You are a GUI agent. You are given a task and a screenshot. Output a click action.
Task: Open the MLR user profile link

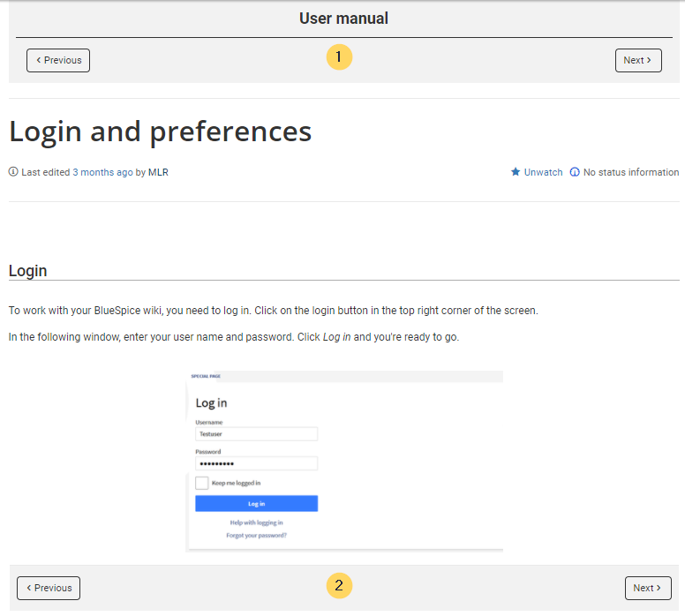158,172
